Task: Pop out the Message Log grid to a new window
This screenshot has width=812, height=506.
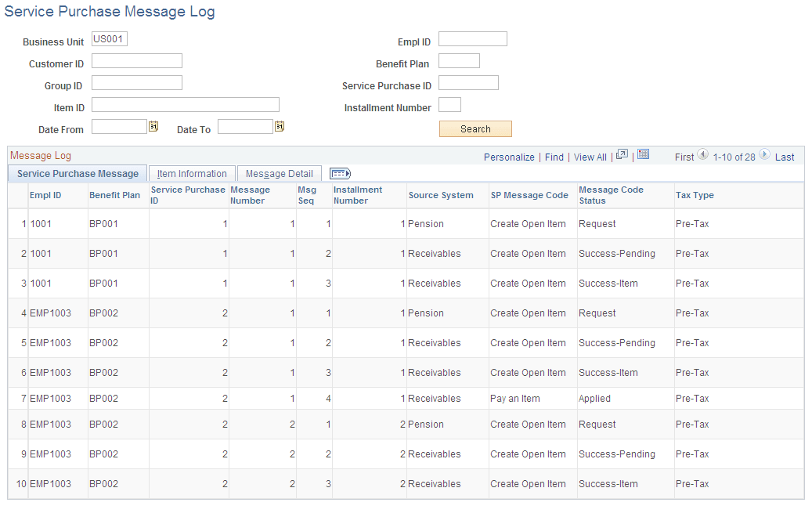Action: (622, 156)
